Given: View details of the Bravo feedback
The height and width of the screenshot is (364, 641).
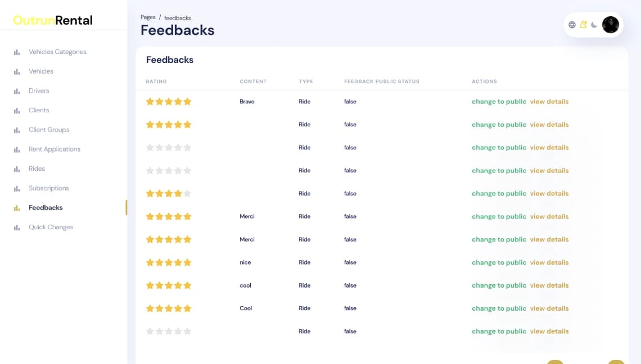Looking at the screenshot, I should [x=549, y=102].
